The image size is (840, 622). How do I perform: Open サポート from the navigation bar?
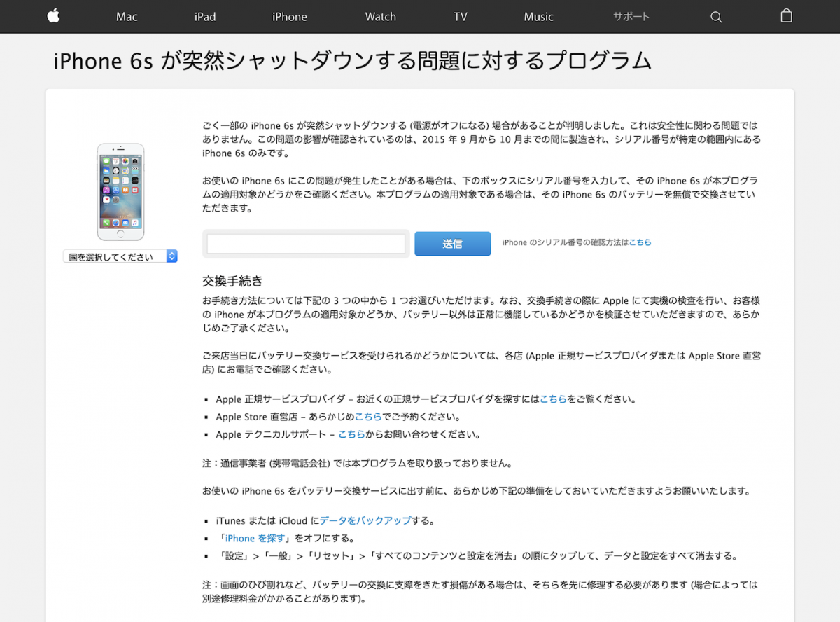tap(630, 16)
